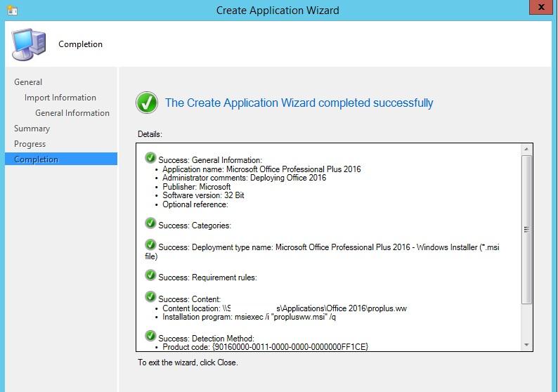
Task: Click the Application name line in details
Action: [x=261, y=169]
